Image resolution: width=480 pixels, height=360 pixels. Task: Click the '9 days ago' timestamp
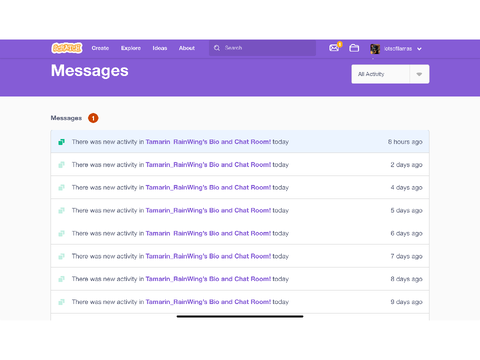(x=406, y=302)
